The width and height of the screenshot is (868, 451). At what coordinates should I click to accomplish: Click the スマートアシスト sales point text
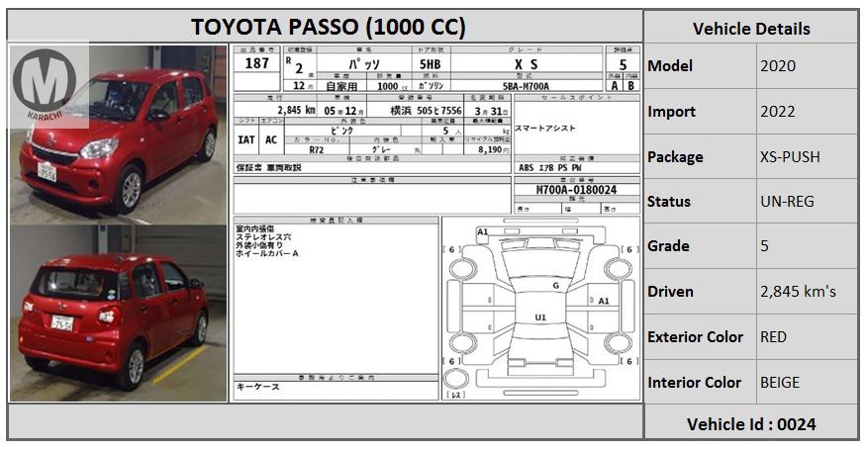[x=545, y=129]
